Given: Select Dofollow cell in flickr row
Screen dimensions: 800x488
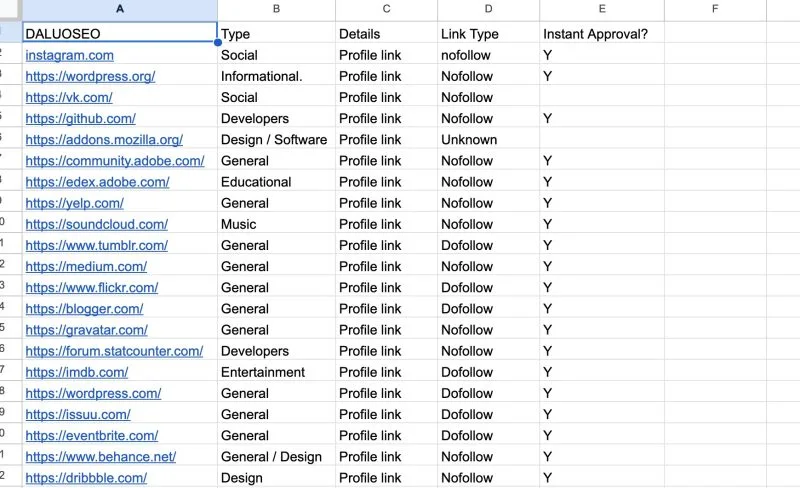Looking at the screenshot, I should point(488,287).
